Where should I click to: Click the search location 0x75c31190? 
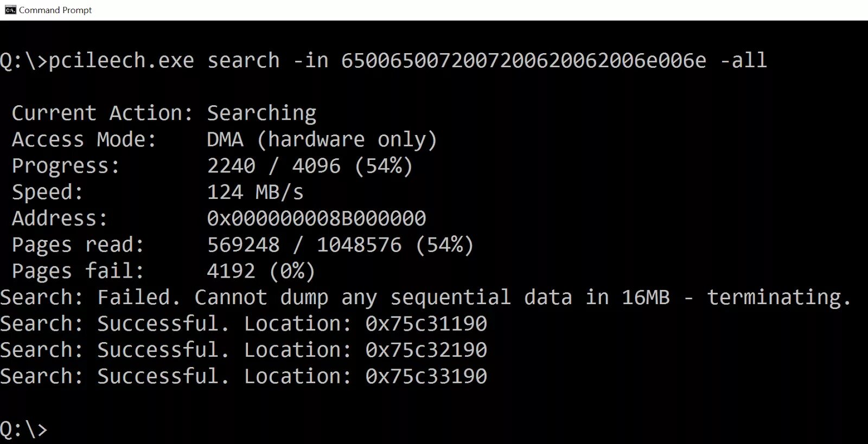426,323
